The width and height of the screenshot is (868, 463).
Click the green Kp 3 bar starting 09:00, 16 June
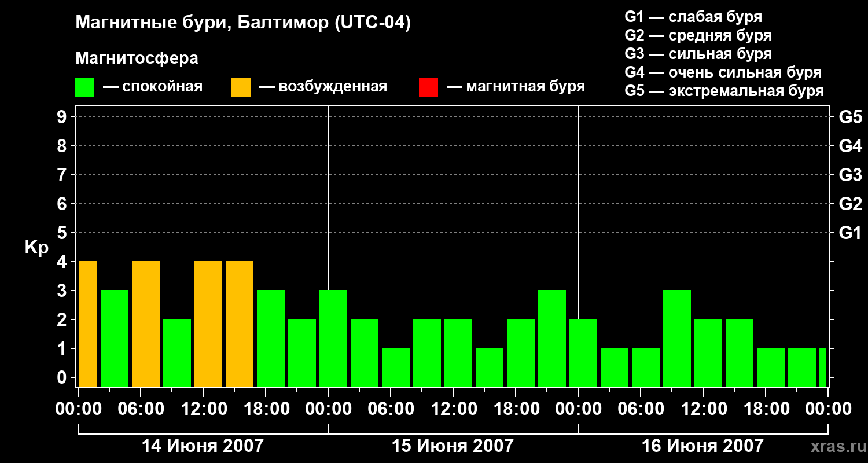(677, 338)
